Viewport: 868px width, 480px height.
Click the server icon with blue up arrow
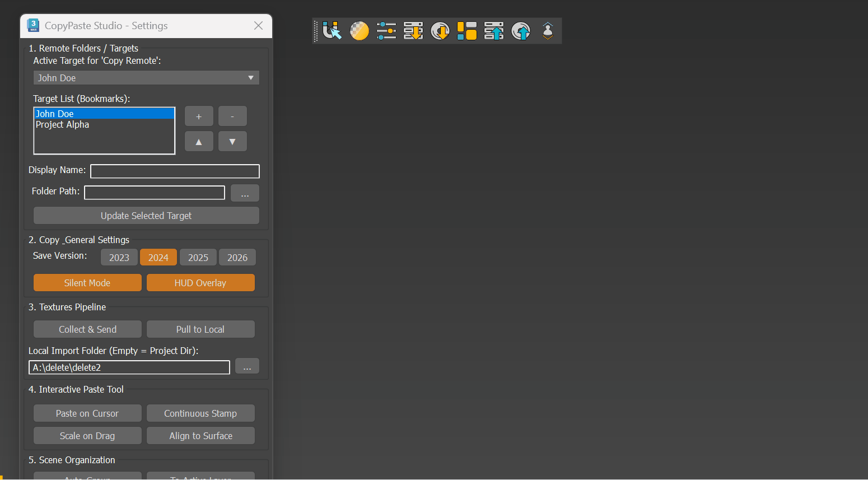coord(493,31)
